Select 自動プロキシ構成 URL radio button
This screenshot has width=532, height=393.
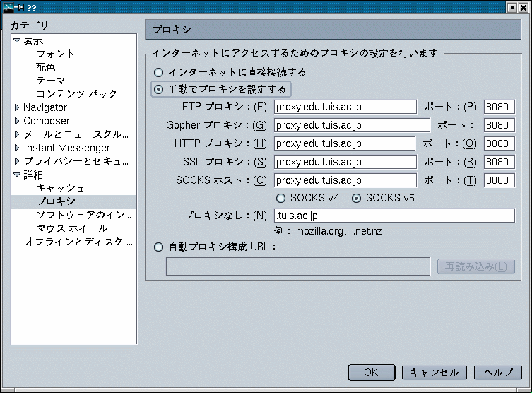pos(158,247)
